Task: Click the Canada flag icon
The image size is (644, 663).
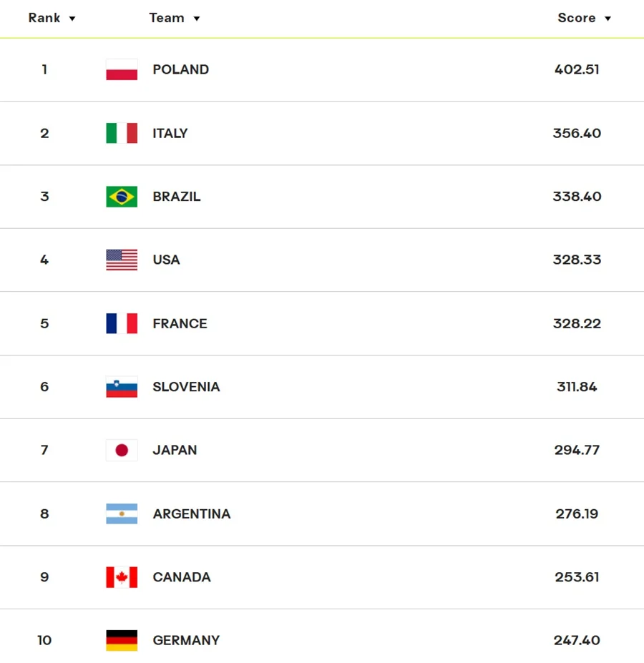Action: [x=122, y=577]
